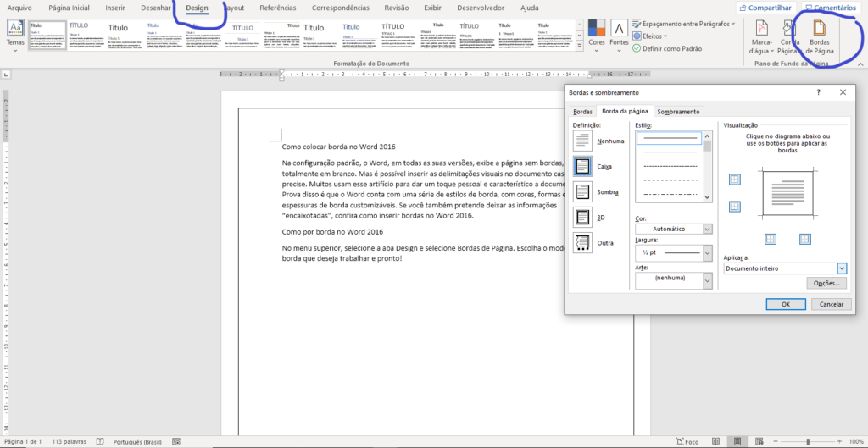Select the 3D border setting icon
This screenshot has width=868, height=448.
pos(583,218)
